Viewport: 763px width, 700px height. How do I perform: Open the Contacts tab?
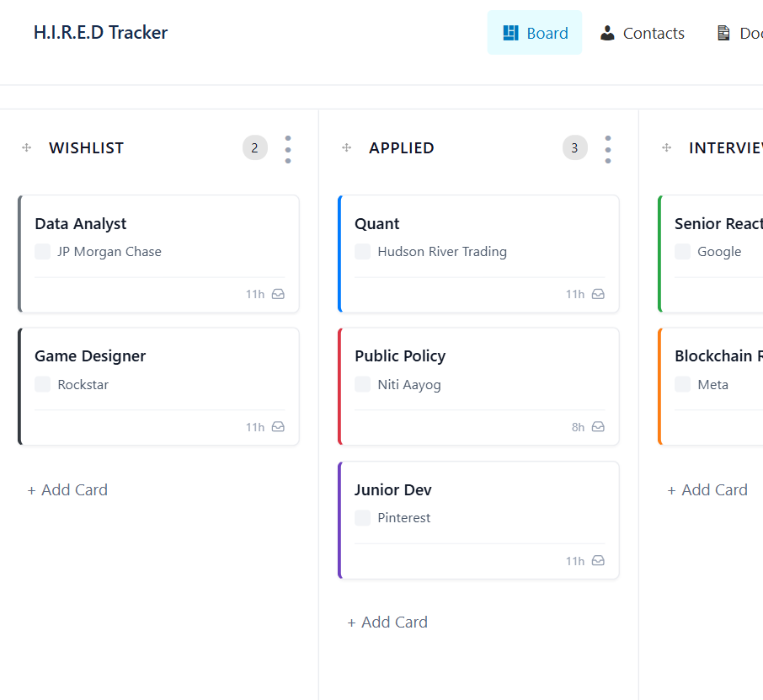click(x=642, y=33)
